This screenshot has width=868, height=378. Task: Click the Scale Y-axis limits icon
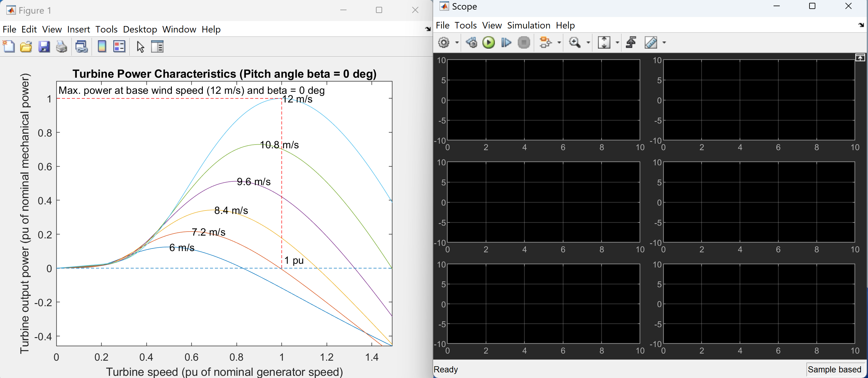604,43
